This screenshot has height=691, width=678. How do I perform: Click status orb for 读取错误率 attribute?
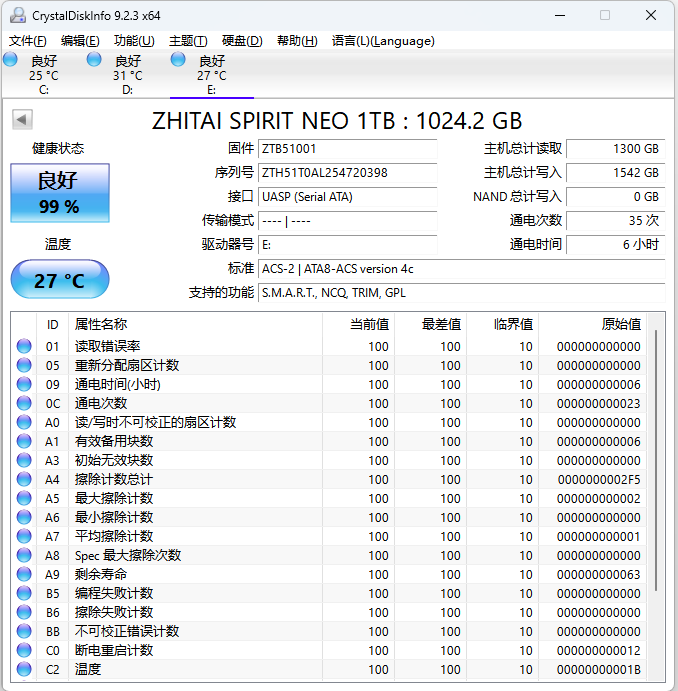24,347
